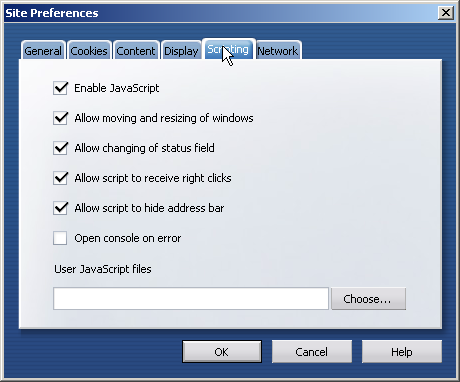
Task: Switch to the General tab
Action: 43,51
